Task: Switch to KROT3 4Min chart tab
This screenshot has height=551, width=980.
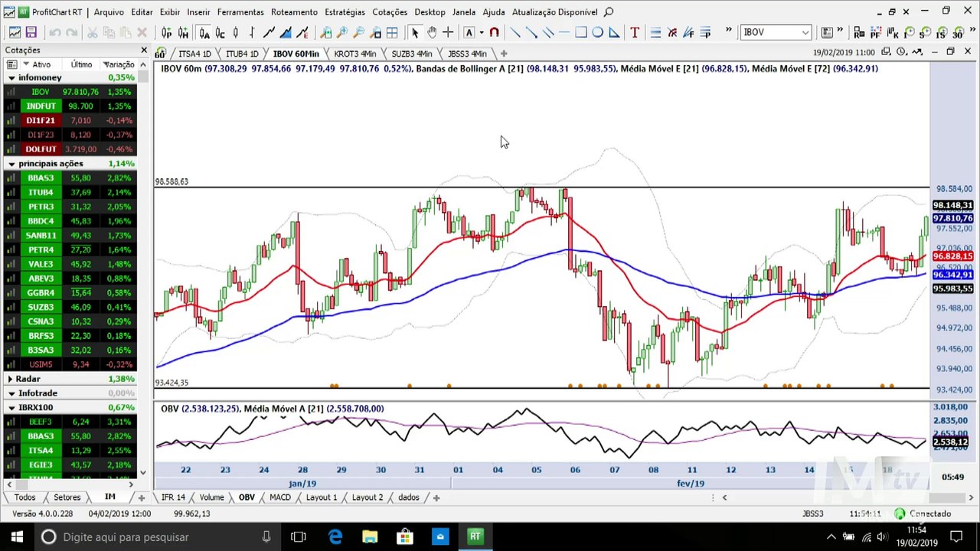Action: pos(355,54)
